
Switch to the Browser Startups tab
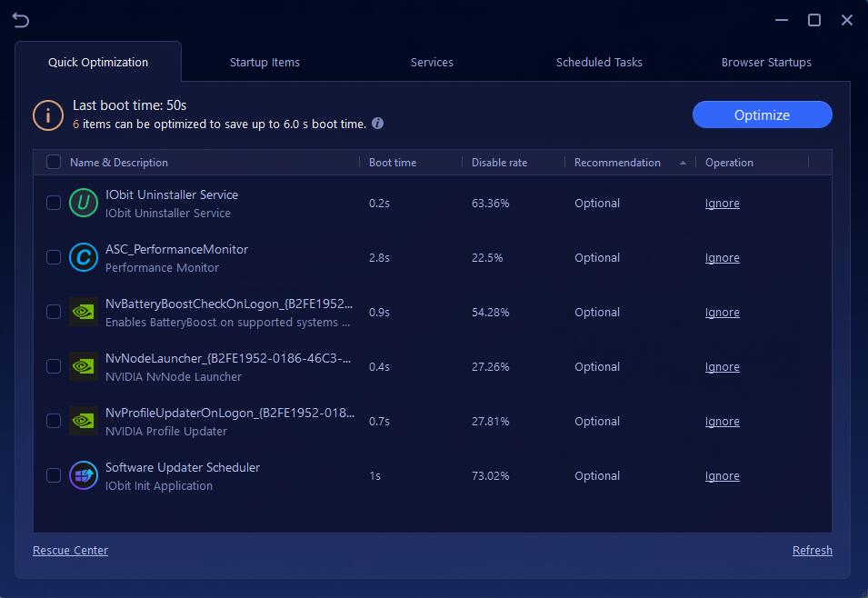point(766,62)
